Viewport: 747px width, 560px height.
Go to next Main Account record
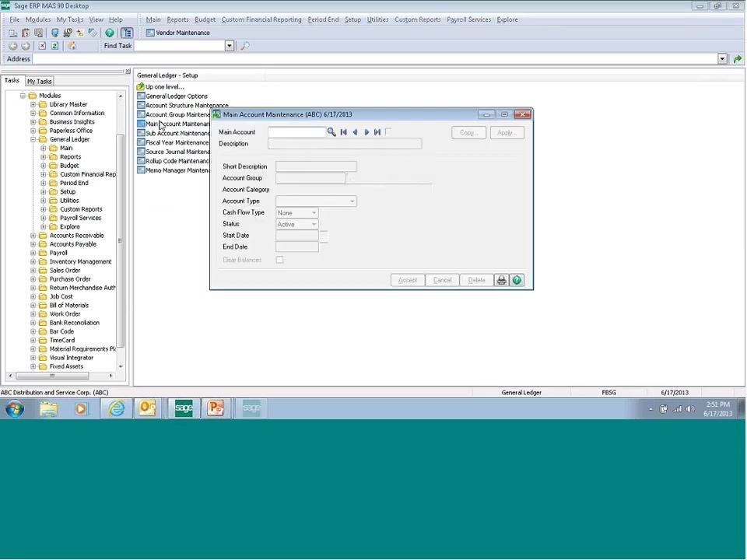pyautogui.click(x=366, y=132)
